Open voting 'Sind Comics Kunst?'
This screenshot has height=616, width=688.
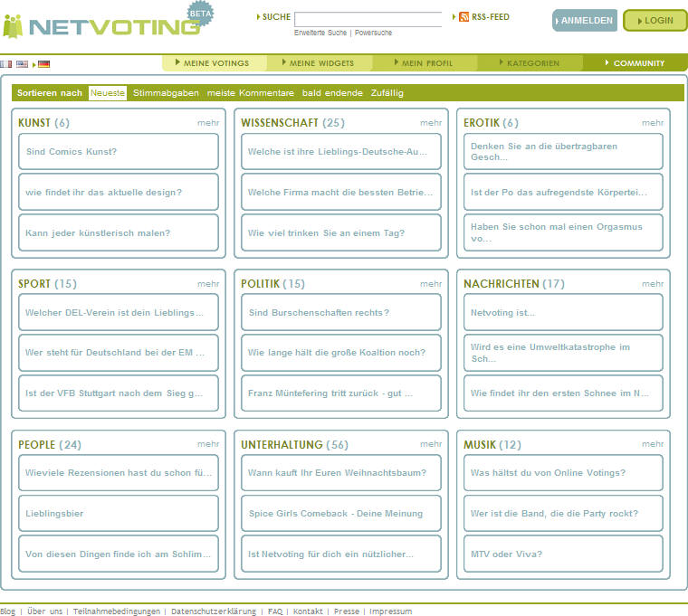(119, 151)
